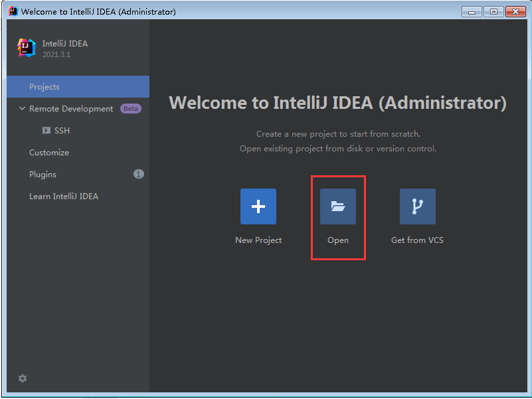Click the version number 2021.3.1
The width and height of the screenshot is (532, 399).
pos(56,54)
